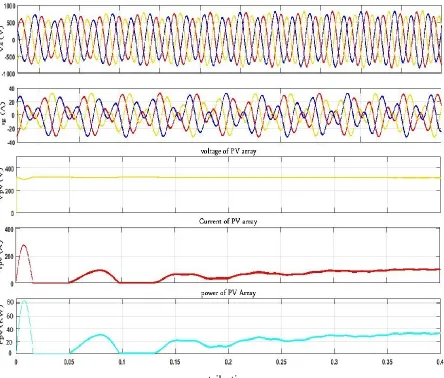Viewport: 444px width, 378px height.
Task: Click the 0.25 time axis tick label
Action: click(281, 362)
